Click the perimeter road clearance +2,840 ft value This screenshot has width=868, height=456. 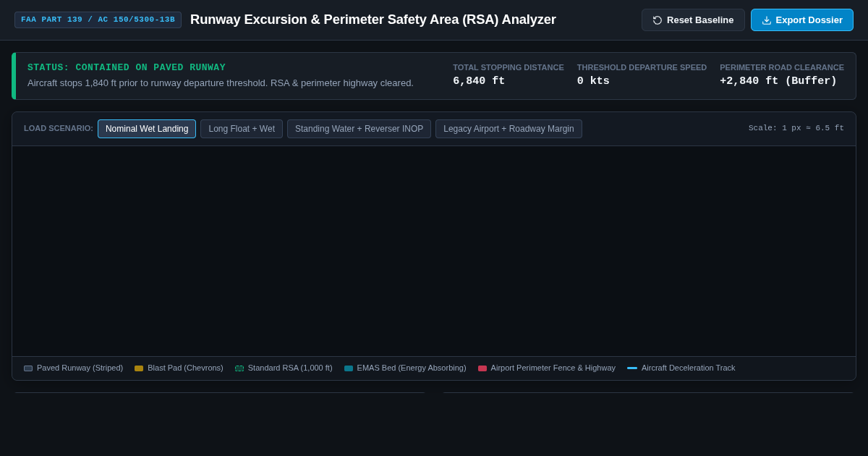(778, 81)
